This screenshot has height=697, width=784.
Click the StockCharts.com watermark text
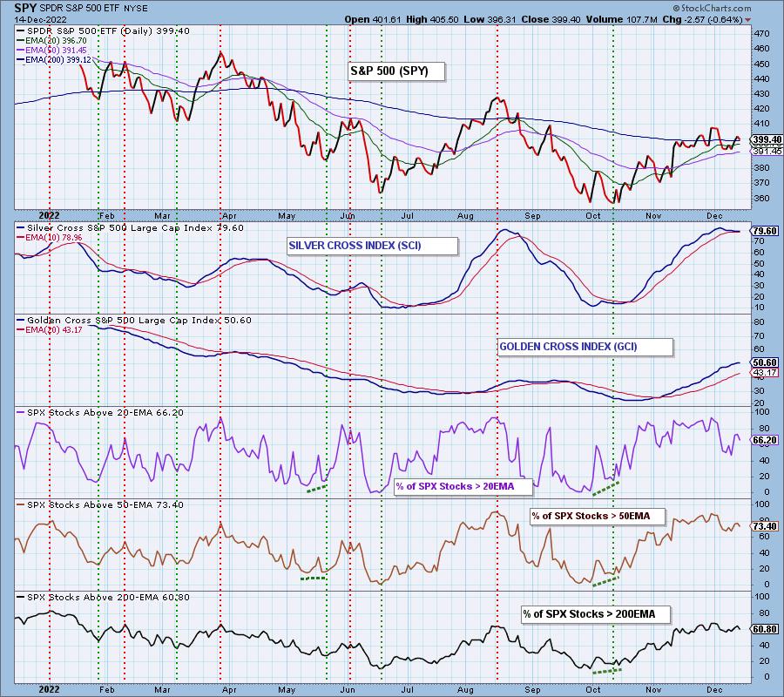(x=712, y=8)
